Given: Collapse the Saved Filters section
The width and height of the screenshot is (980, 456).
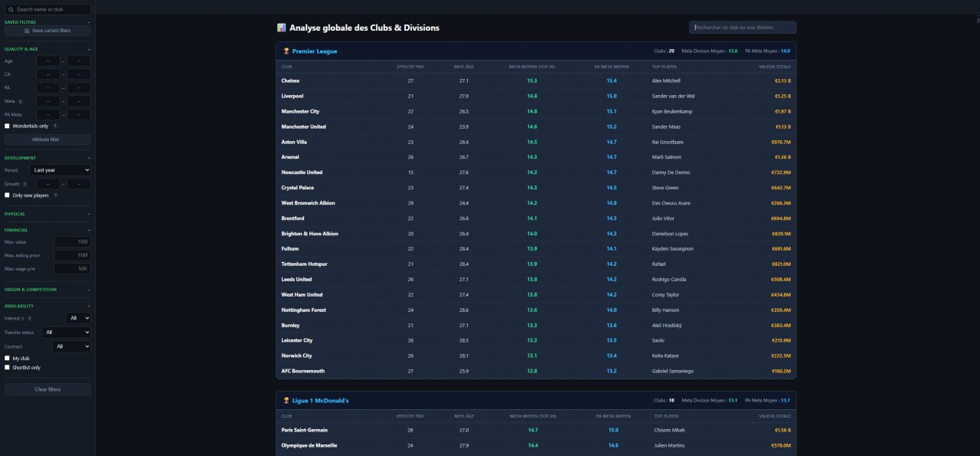Looking at the screenshot, I should click(x=47, y=22).
